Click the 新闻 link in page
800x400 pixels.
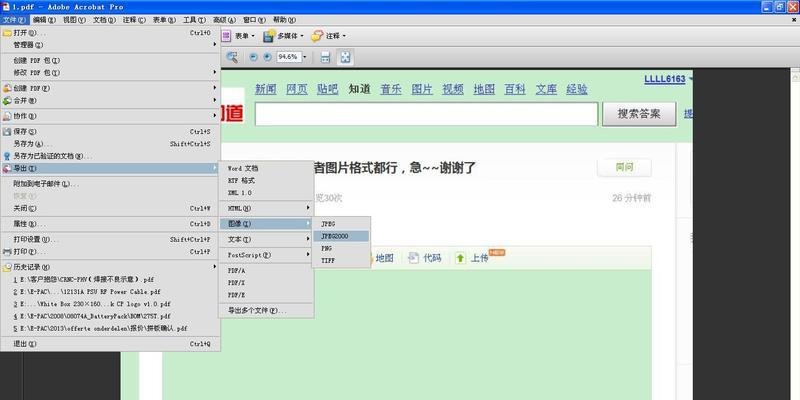(266, 89)
